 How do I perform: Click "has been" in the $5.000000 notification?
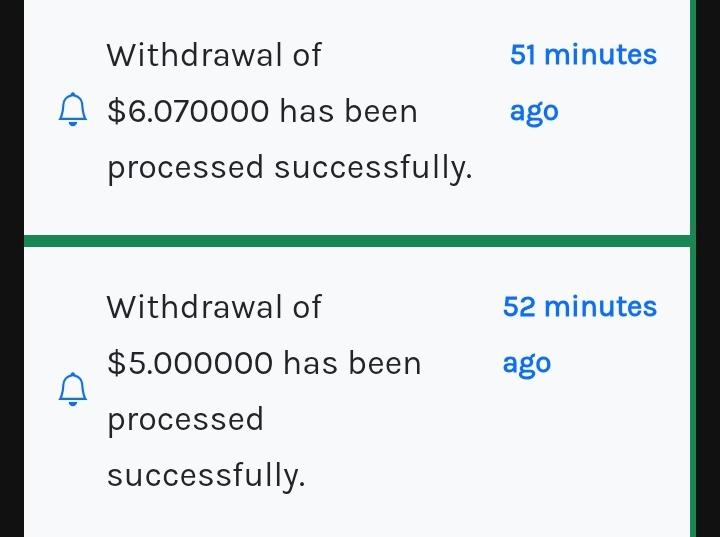pyautogui.click(x=352, y=363)
